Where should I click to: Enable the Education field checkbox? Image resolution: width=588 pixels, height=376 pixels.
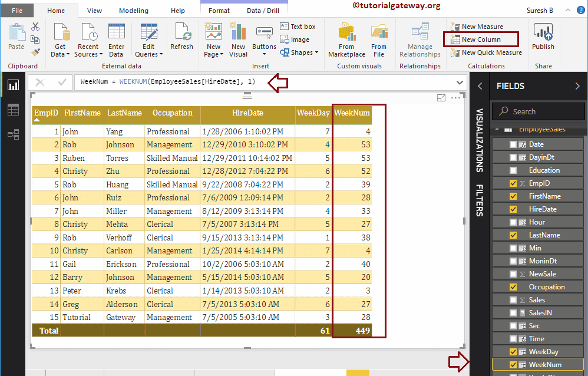(x=513, y=170)
